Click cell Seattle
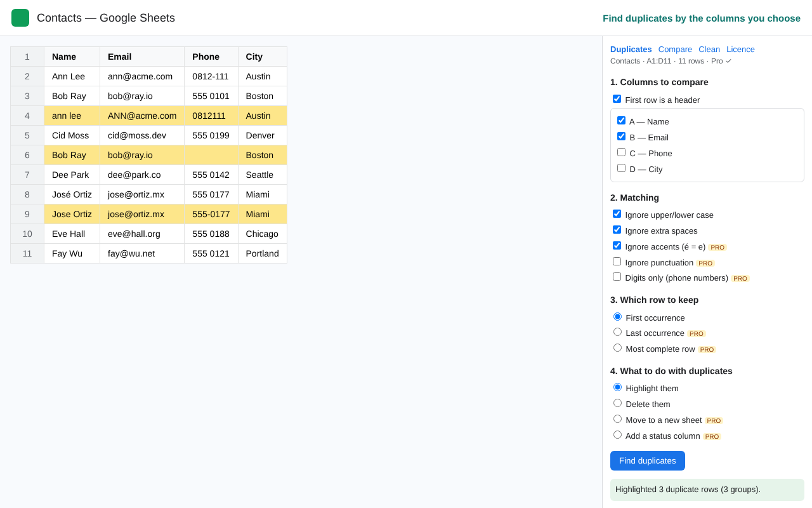Image resolution: width=812 pixels, height=508 pixels. pyautogui.click(x=263, y=175)
